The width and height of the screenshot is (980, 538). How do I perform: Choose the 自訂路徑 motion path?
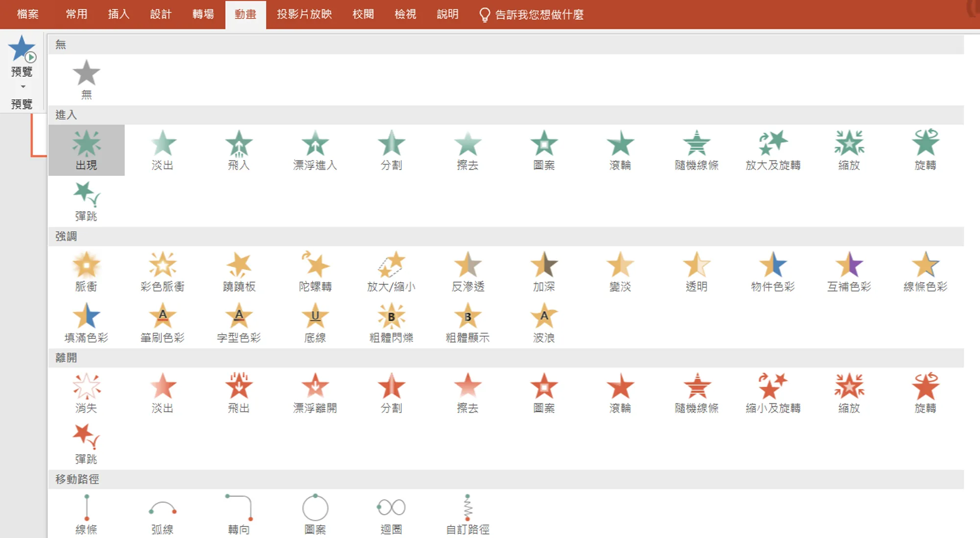[467, 514]
